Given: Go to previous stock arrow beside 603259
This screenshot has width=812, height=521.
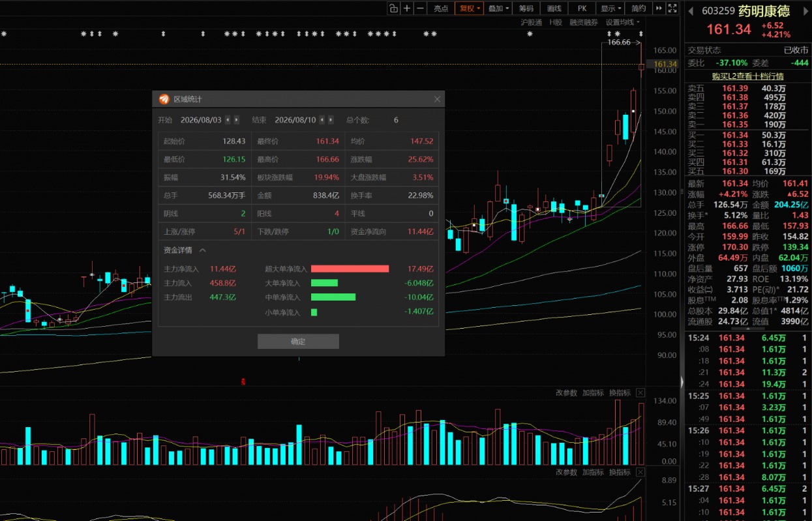Looking at the screenshot, I should 691,10.
